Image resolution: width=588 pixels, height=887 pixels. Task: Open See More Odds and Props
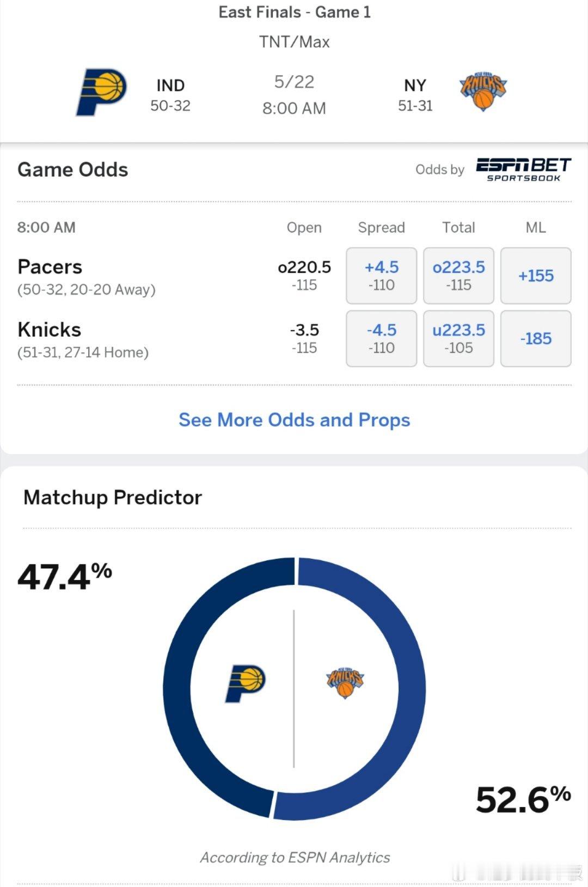pyautogui.click(x=295, y=420)
